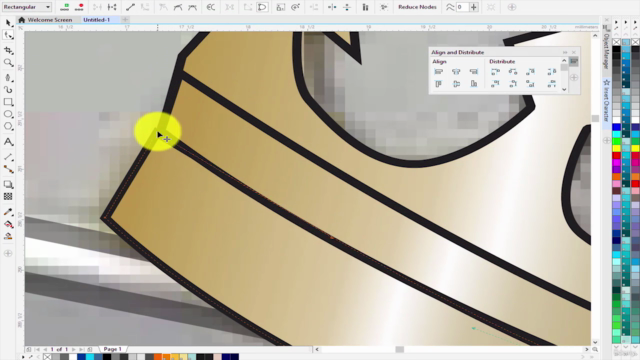Expand the document palette flyout arrow

click(x=23, y=357)
